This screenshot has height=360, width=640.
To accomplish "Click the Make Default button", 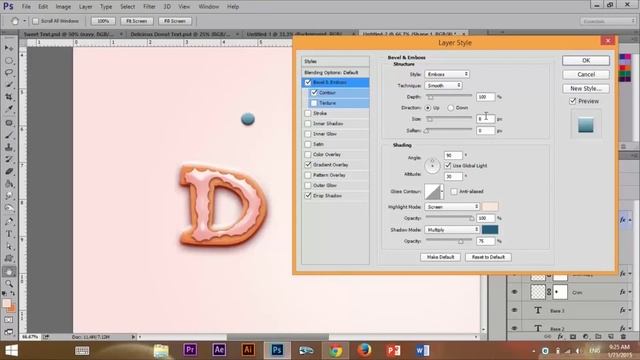I will 440,257.
